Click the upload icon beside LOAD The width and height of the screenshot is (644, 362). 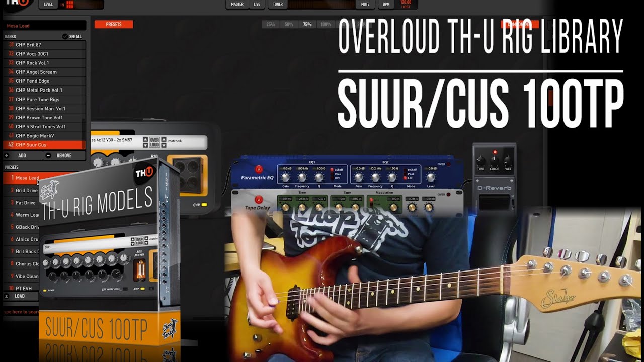pos(7,296)
